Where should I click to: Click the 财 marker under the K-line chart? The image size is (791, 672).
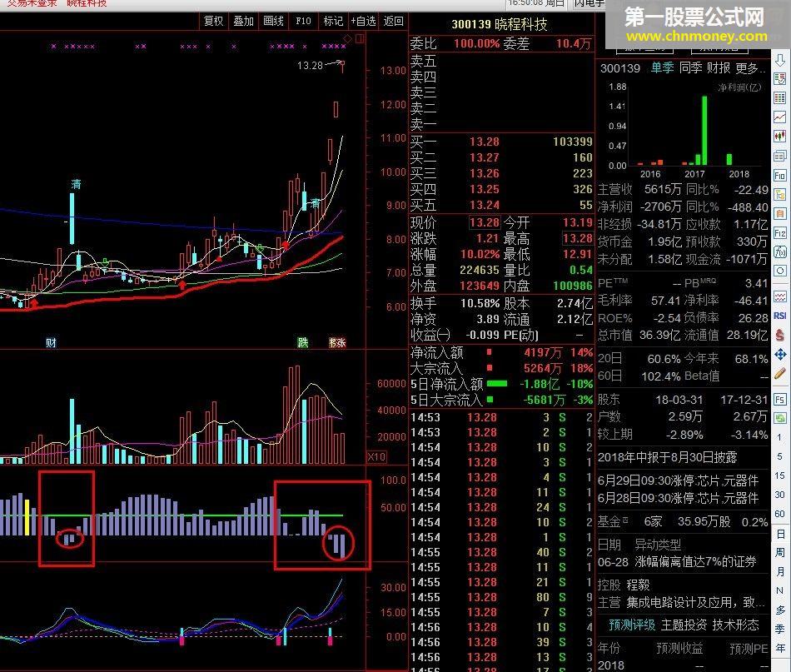pyautogui.click(x=51, y=343)
